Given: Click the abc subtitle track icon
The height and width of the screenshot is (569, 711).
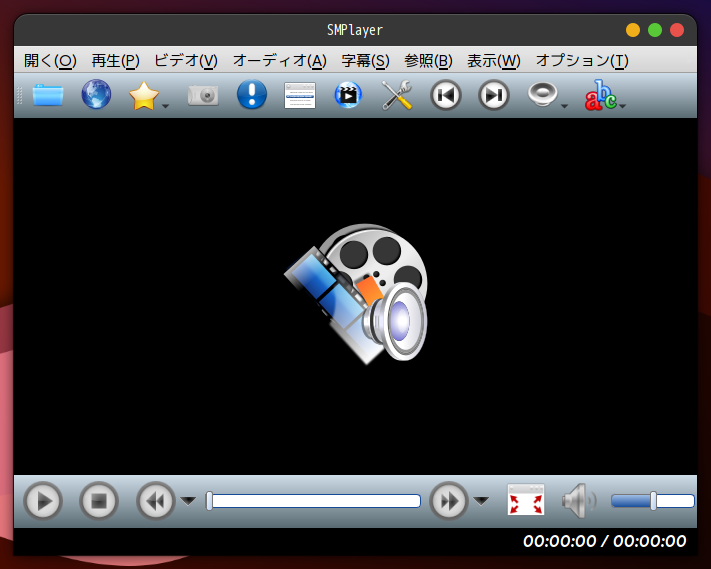Looking at the screenshot, I should 601,95.
